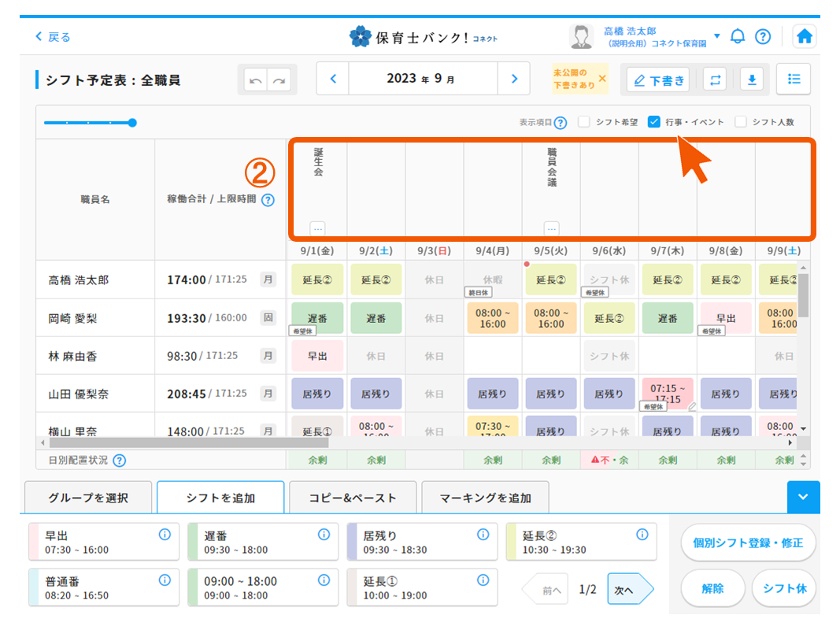Open the list view icon
The width and height of the screenshot is (840, 630).
794,79
